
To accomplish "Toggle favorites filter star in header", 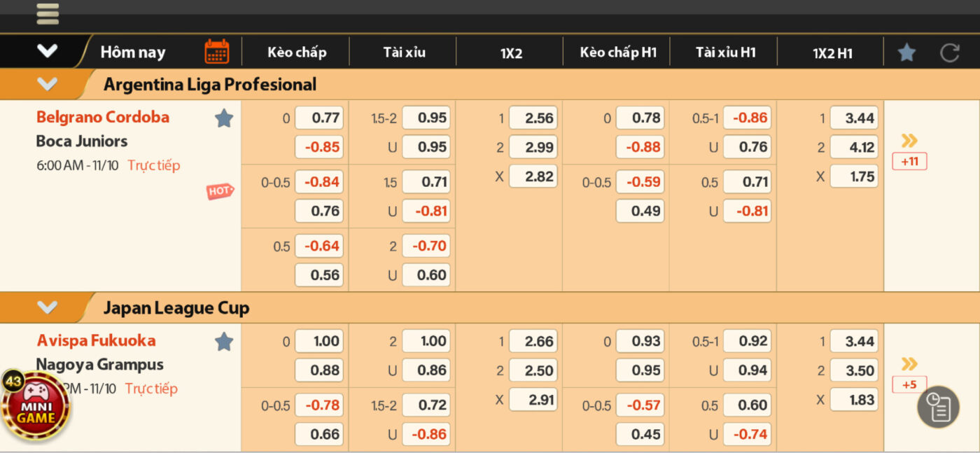I will (x=906, y=53).
